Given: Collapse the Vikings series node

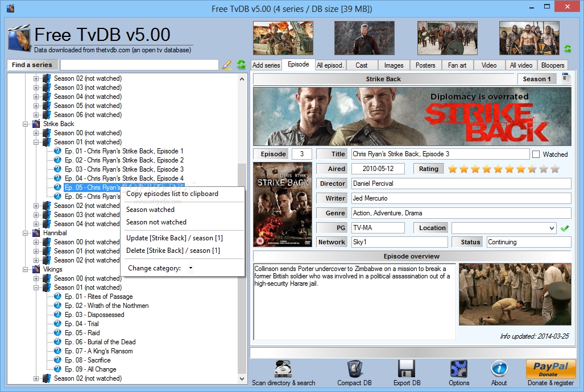Looking at the screenshot, I should tap(26, 269).
